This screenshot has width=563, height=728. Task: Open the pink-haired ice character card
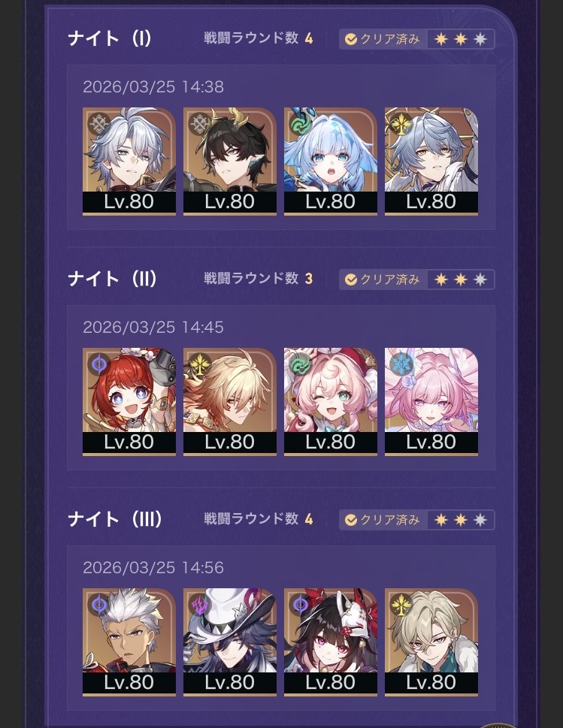click(x=431, y=402)
